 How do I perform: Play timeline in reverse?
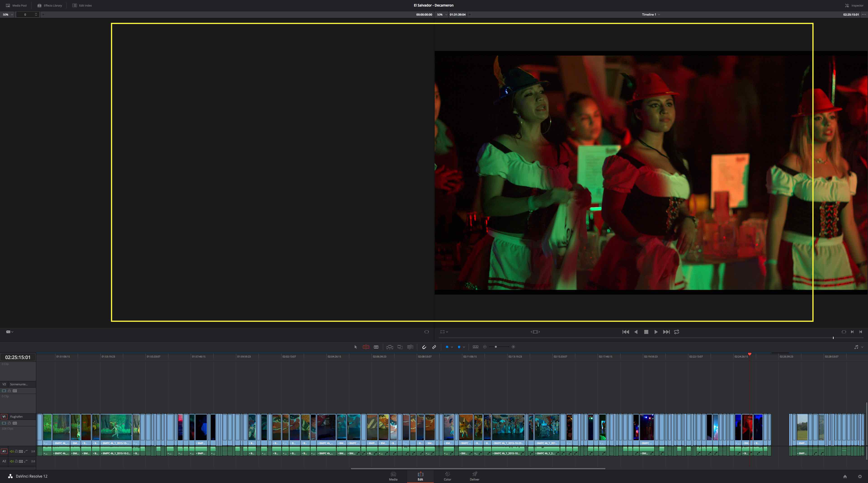click(x=636, y=332)
